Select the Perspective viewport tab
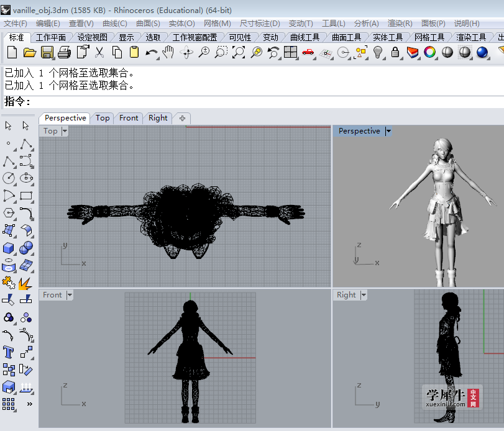 click(x=65, y=118)
